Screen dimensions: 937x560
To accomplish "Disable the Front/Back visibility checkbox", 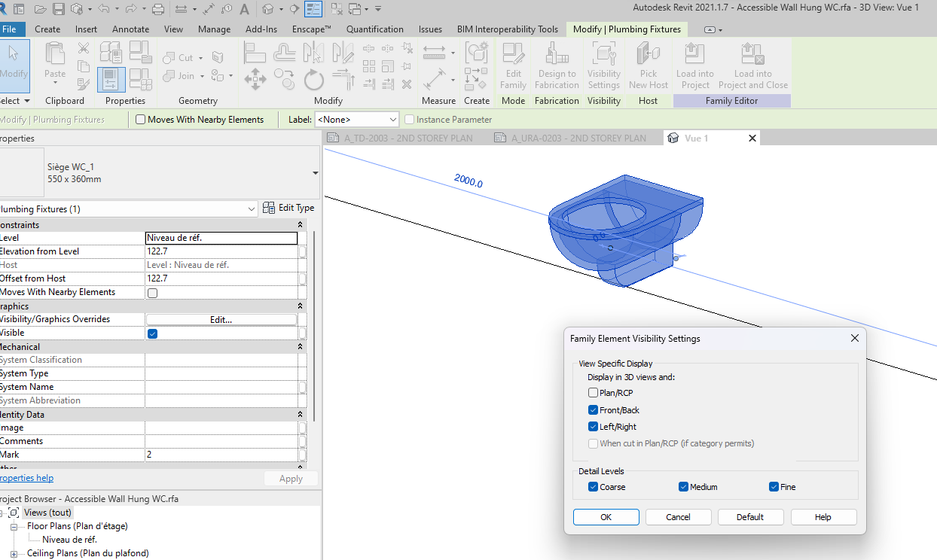I will point(593,409).
